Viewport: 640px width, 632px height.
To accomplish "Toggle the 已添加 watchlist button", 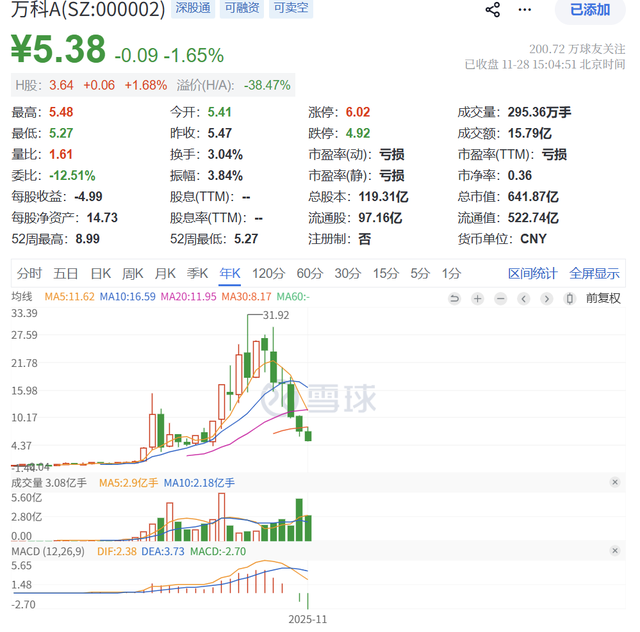I will (x=590, y=10).
